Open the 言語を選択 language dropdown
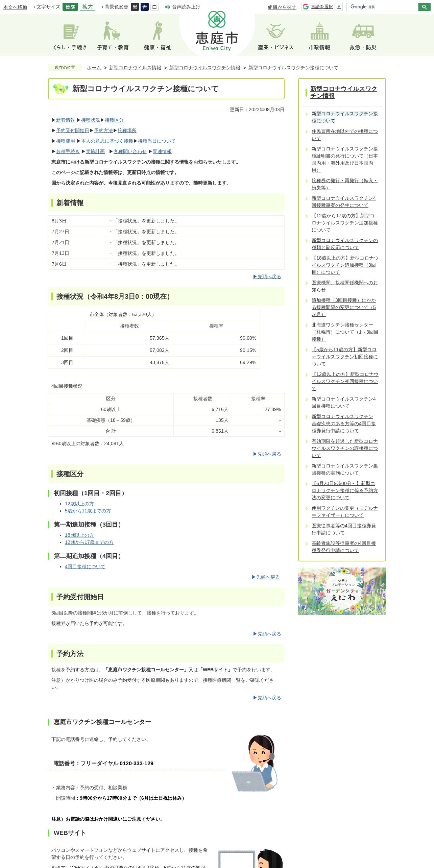This screenshot has width=434, height=868. (326, 7)
